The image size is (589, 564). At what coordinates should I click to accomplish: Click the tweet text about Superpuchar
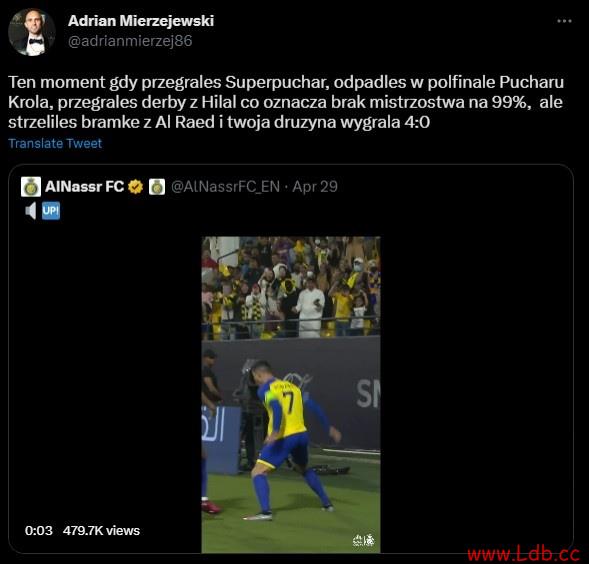(x=286, y=102)
